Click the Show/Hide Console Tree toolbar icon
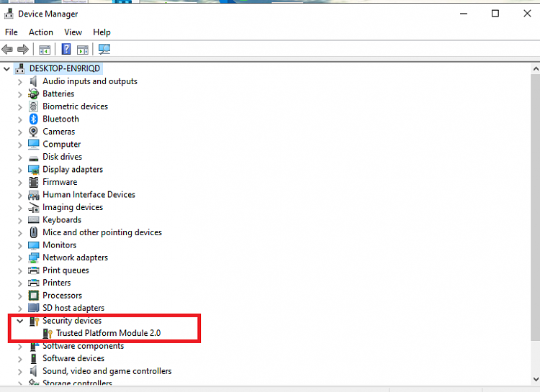The image size is (540, 392). pos(45,50)
